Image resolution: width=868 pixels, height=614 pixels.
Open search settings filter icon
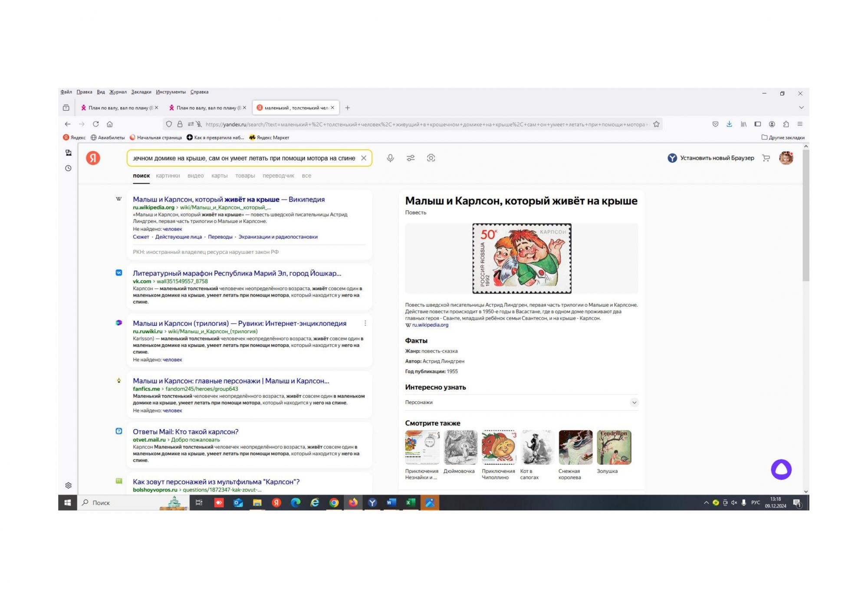[x=411, y=158]
